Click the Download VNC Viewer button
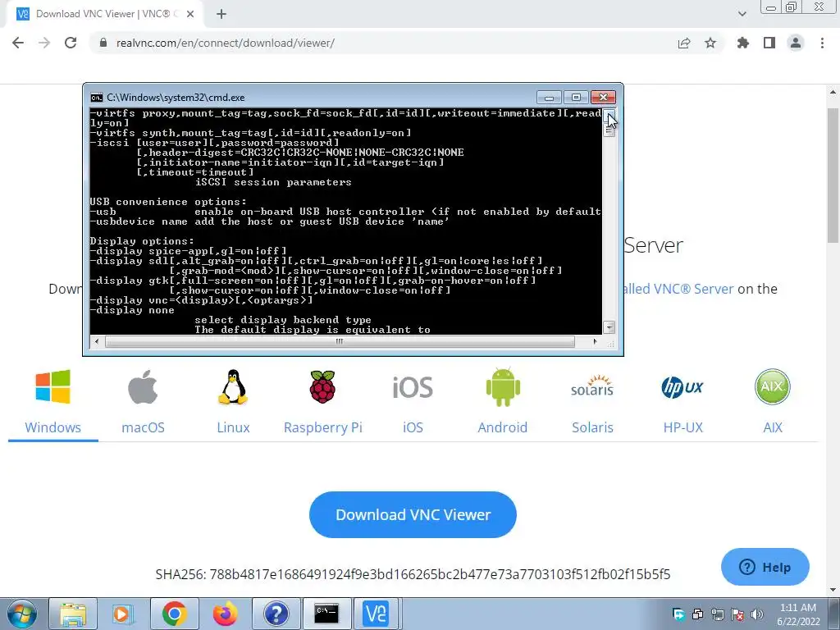The width and height of the screenshot is (840, 630). click(x=413, y=514)
